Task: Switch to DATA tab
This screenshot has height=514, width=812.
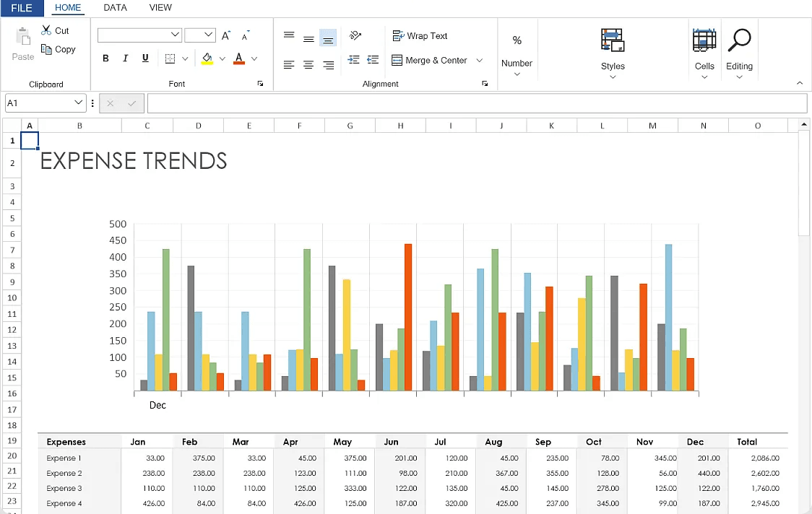Action: coord(115,8)
